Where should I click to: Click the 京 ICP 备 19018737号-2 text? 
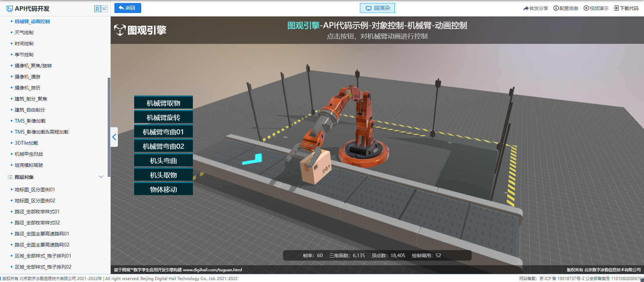tap(562, 279)
